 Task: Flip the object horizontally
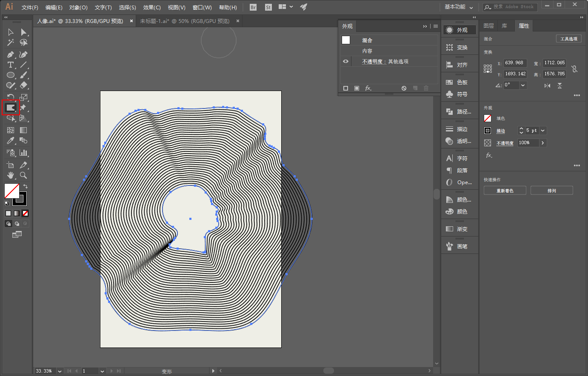pyautogui.click(x=547, y=85)
